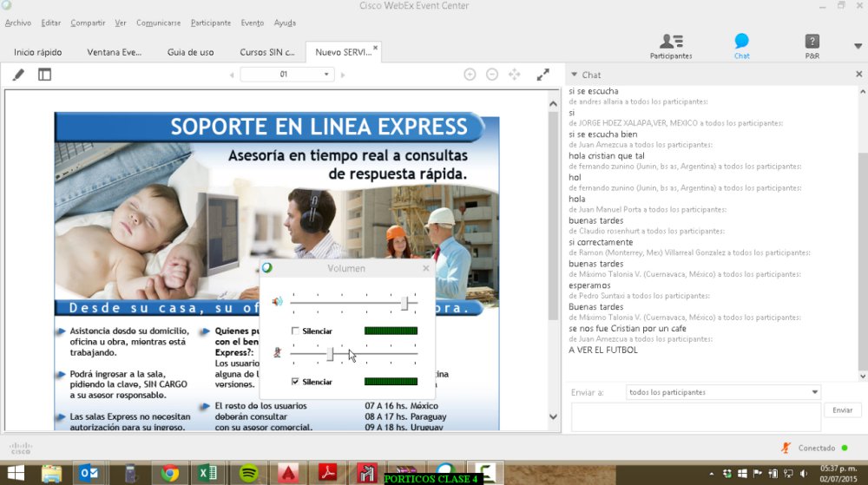Image resolution: width=868 pixels, height=485 pixels.
Task: Open the Compartir menu
Action: [x=88, y=23]
